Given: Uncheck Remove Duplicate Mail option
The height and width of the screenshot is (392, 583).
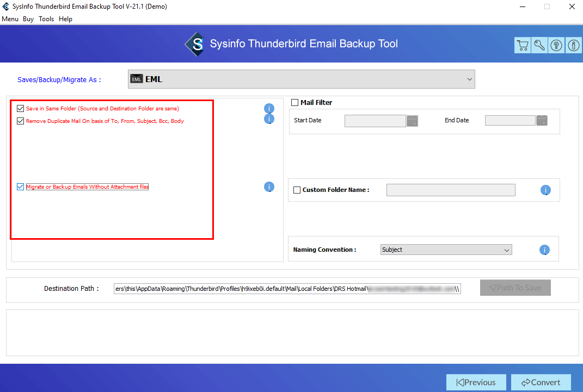Looking at the screenshot, I should click(21, 121).
